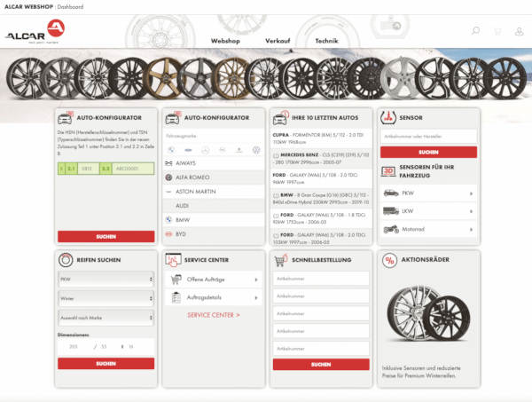The width and height of the screenshot is (532, 402).
Task: Expand the Motorrad sensor row arrow
Action: pos(471,230)
